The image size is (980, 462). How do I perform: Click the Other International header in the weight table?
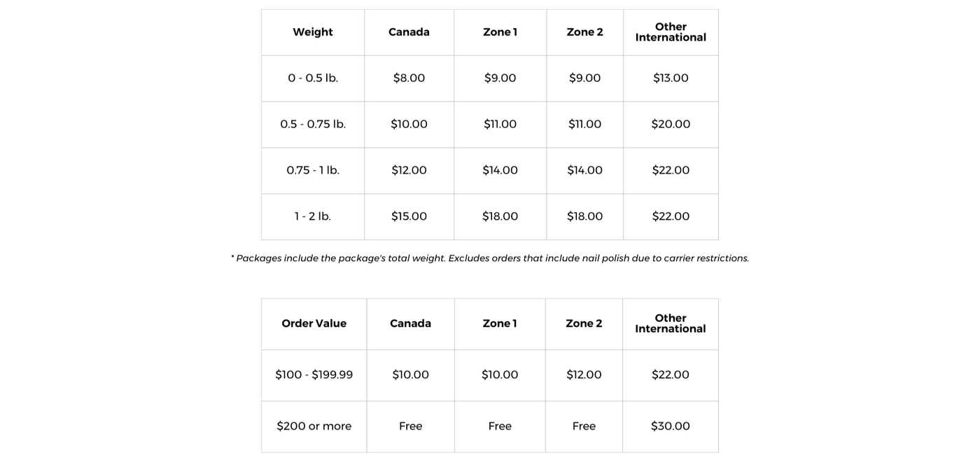(x=671, y=32)
